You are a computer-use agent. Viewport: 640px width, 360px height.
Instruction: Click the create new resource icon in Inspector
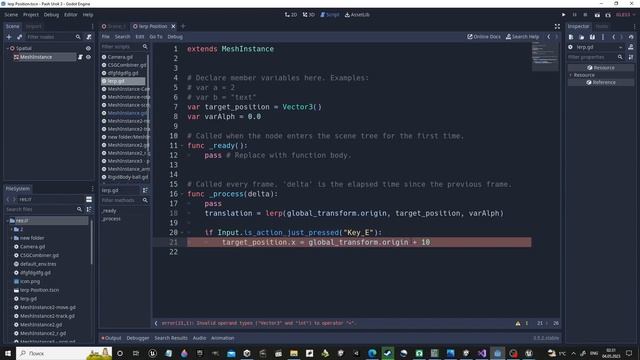571,37
